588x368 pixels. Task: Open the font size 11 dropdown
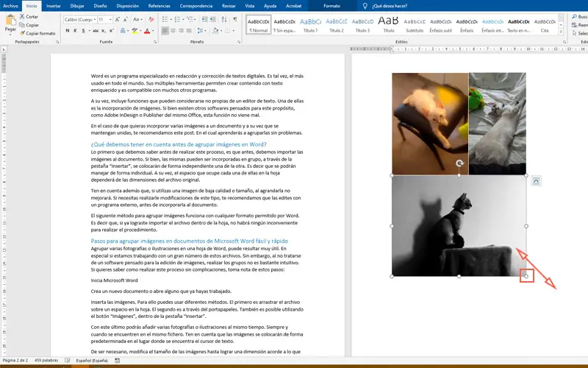110,20
